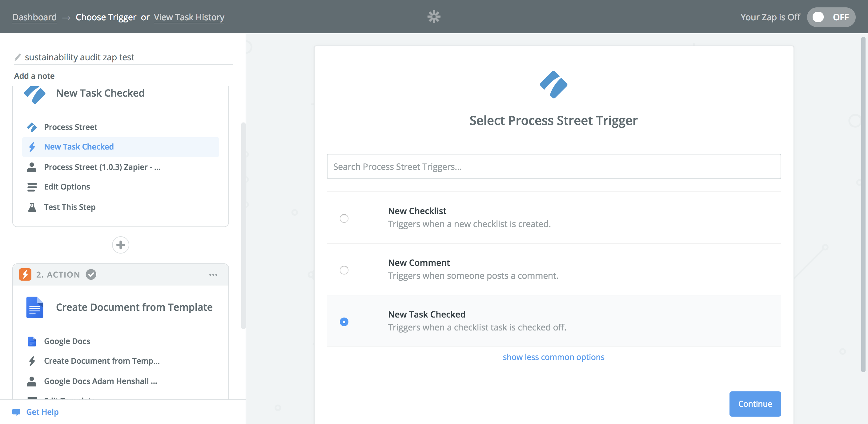The image size is (868, 424).
Task: Select the New Comment radio button
Action: point(344,270)
